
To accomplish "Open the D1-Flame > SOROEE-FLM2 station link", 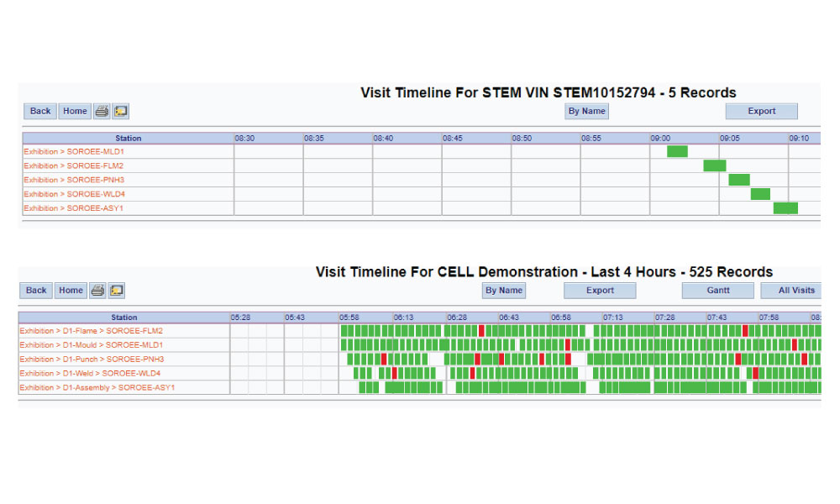I will [x=91, y=331].
